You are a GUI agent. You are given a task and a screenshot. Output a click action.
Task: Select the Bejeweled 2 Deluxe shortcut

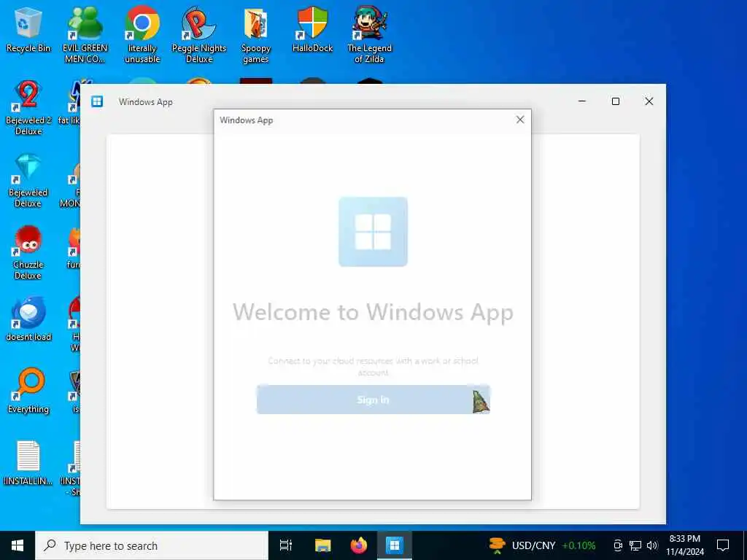click(x=28, y=108)
